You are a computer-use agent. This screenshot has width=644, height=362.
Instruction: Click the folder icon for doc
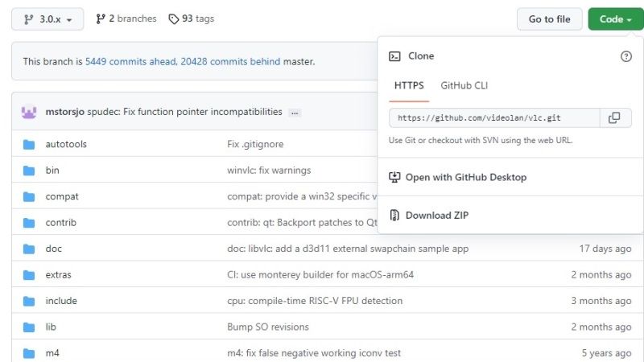29,249
